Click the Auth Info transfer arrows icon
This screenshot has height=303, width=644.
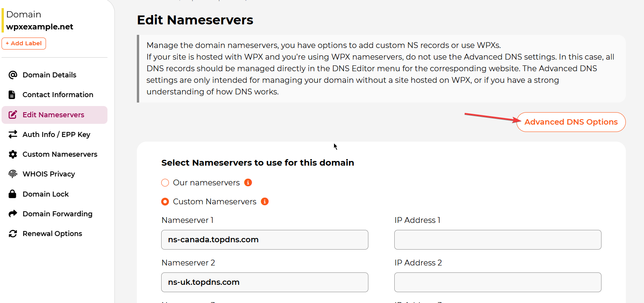(13, 134)
